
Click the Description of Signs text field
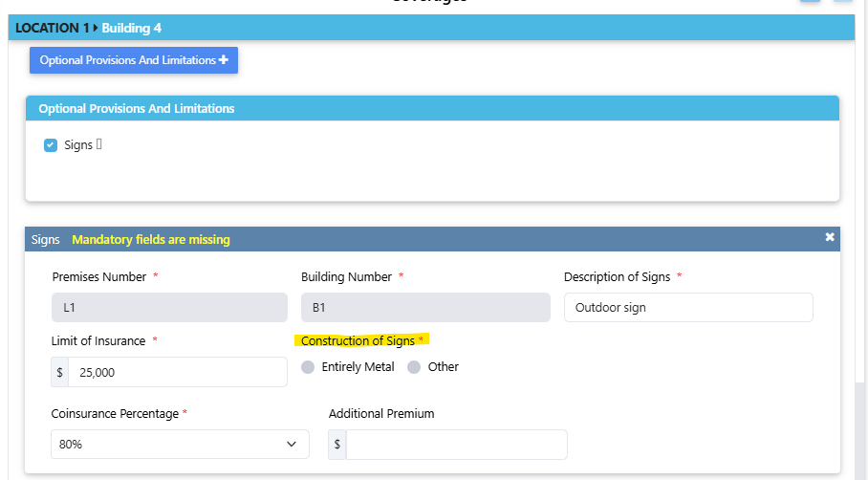(688, 308)
